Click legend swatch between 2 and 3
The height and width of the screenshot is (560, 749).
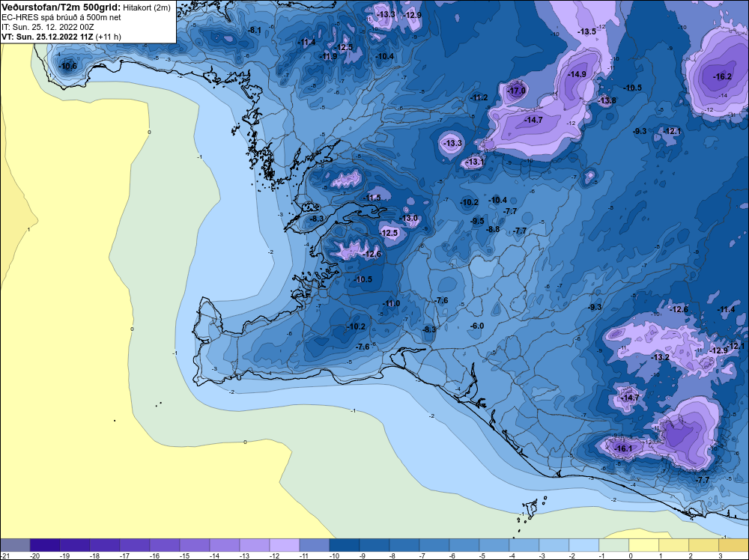click(x=704, y=545)
